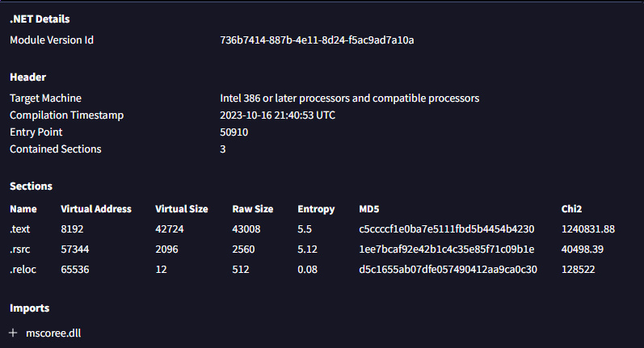Click the .NET Details heading
The image size is (644, 348).
40,19
